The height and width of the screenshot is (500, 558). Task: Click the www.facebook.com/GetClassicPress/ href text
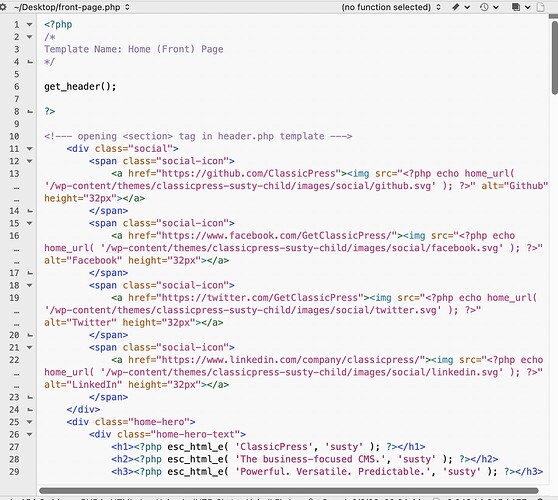point(277,236)
